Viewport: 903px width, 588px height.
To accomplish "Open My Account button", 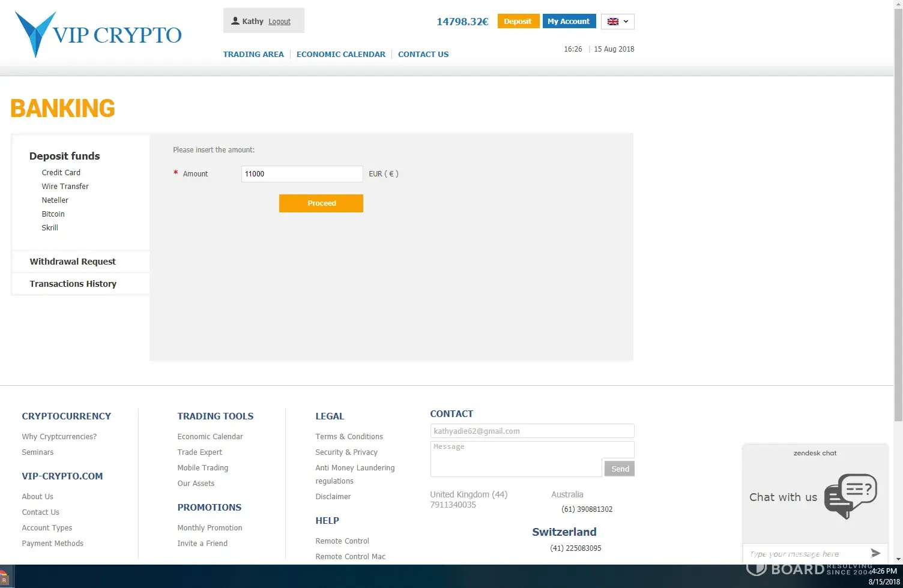I will (x=569, y=21).
